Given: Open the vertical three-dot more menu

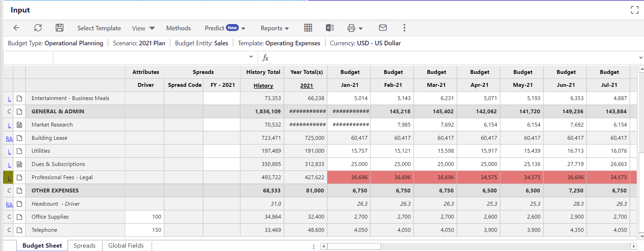Looking at the screenshot, I should (404, 28).
